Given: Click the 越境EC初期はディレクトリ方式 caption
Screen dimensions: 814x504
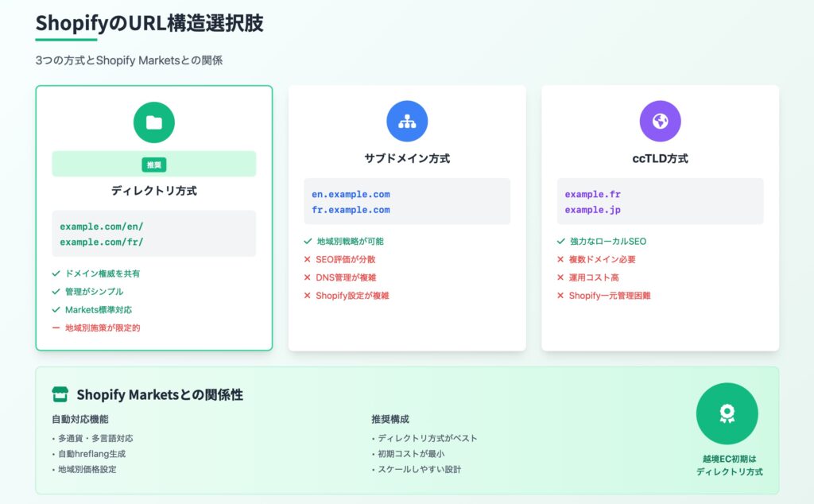Looking at the screenshot, I should click(730, 466).
